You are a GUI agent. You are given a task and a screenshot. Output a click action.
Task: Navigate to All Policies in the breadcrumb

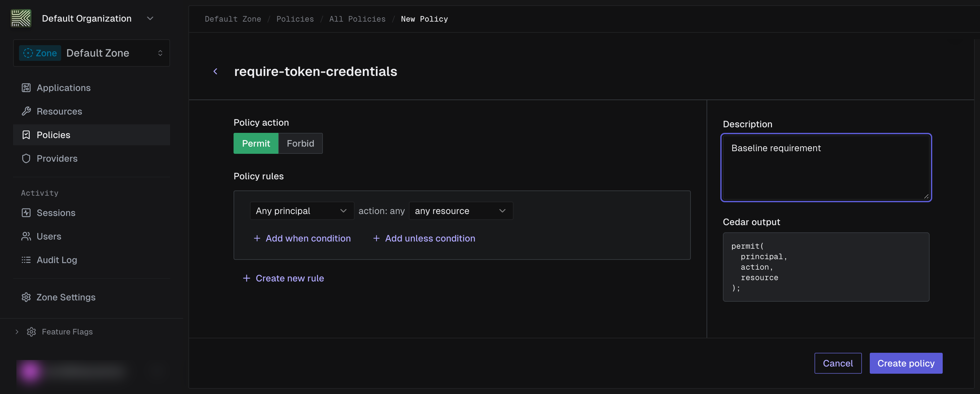tap(357, 19)
